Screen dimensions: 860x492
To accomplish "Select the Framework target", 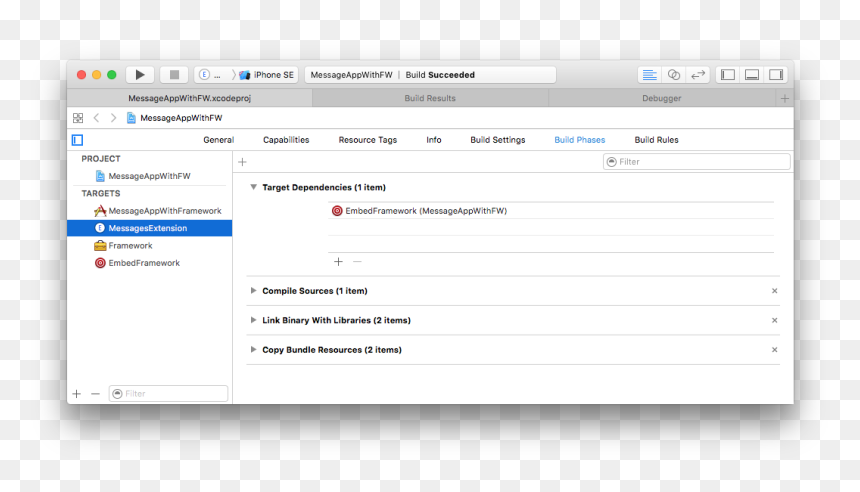I will point(150,246).
